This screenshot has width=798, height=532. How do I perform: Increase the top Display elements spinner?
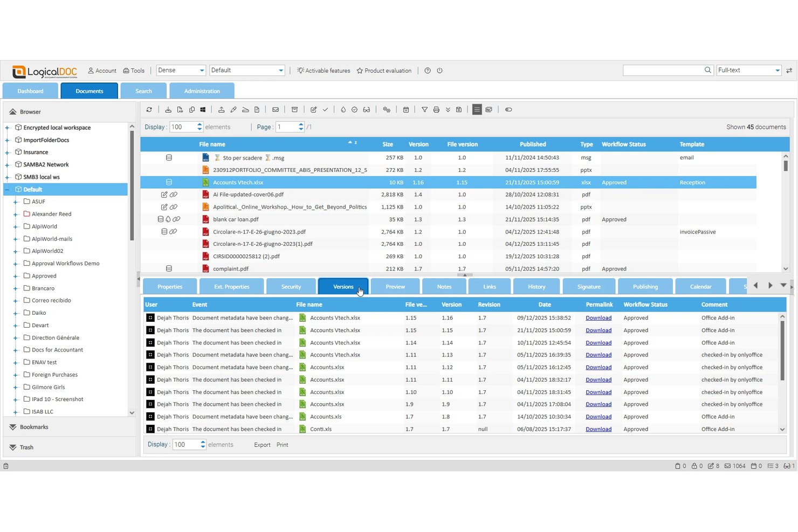tap(200, 125)
